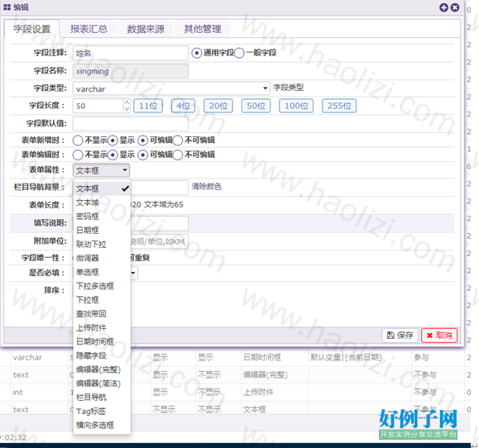Viewport: 479px width, 448px height.
Task: Select the 字段设置 tab
Action: point(31,29)
